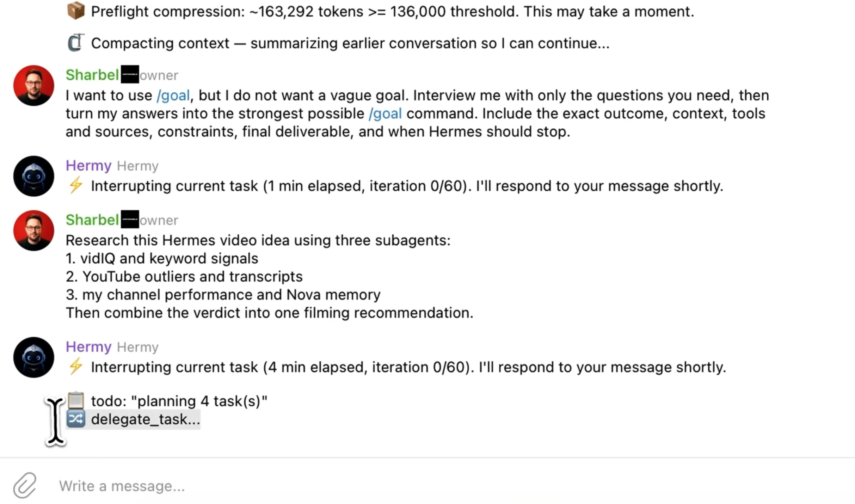Open the first /goal link in Sharbel's message

[173, 95]
